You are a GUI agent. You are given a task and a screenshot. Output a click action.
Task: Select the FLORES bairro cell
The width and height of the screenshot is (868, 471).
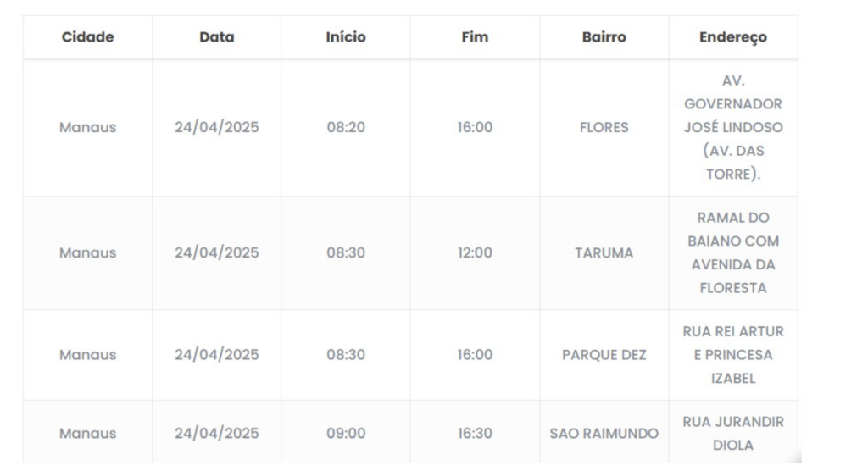[604, 128]
